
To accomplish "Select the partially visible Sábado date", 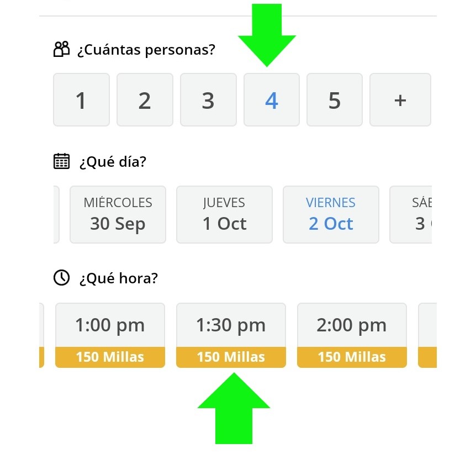I will click(x=411, y=214).
